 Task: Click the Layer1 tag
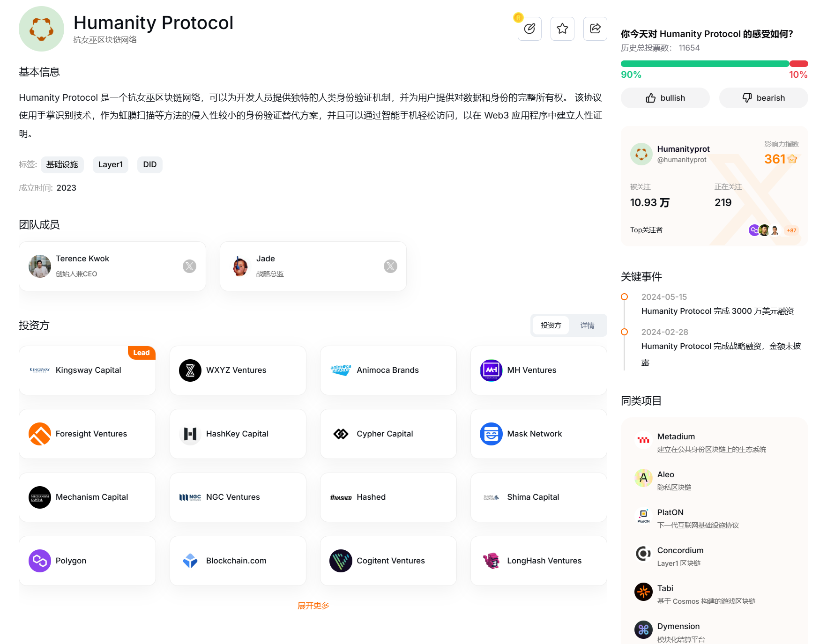[110, 164]
